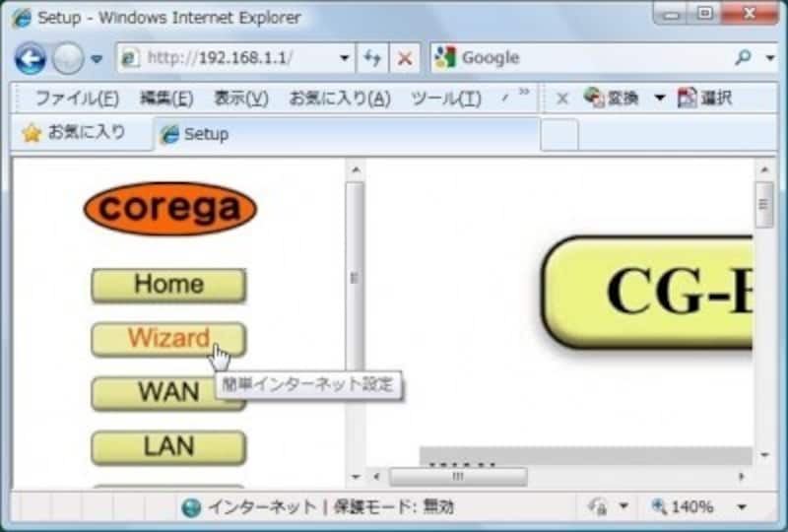Click the 選択 toolbar button

pyautogui.click(x=704, y=98)
